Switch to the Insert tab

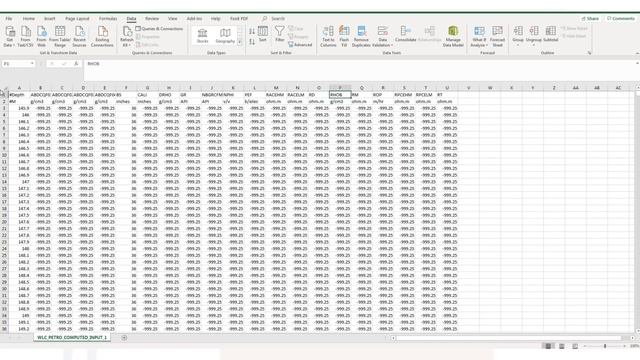49,19
